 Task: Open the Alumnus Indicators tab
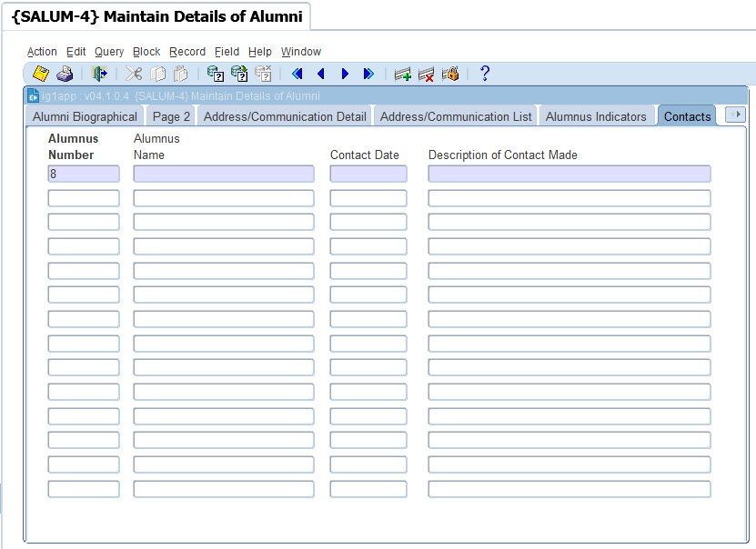tap(596, 116)
